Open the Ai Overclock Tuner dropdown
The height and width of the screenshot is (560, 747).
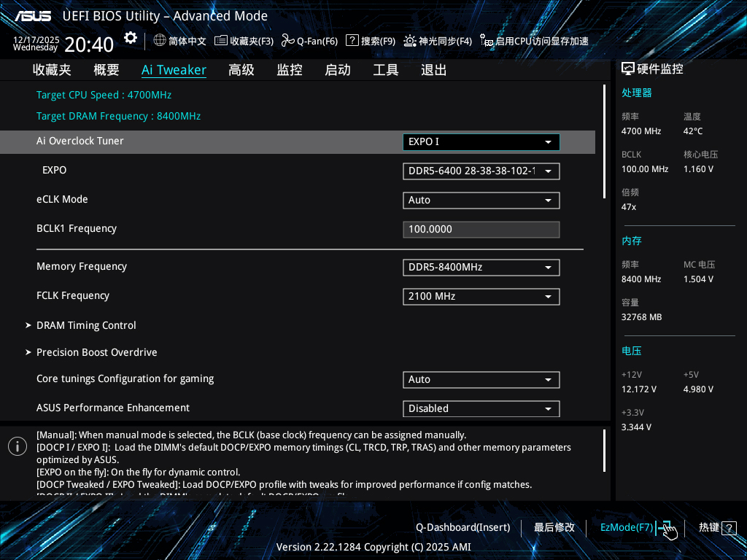481,141
